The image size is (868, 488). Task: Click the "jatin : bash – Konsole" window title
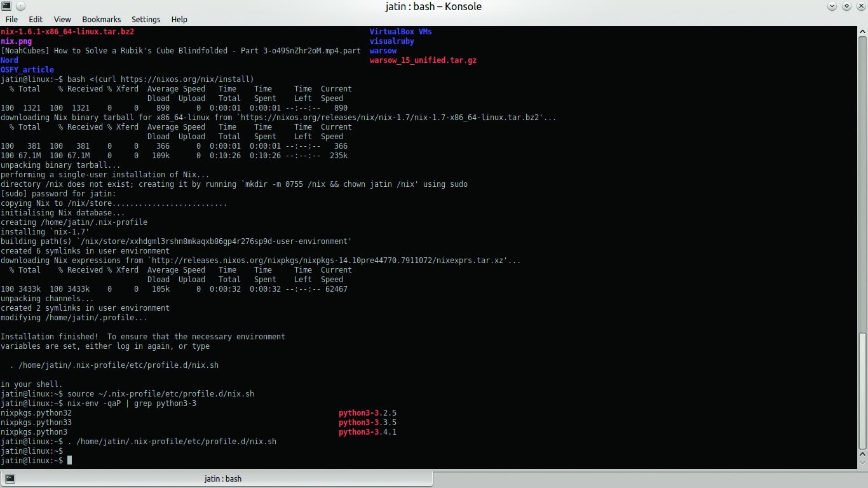[x=433, y=6]
